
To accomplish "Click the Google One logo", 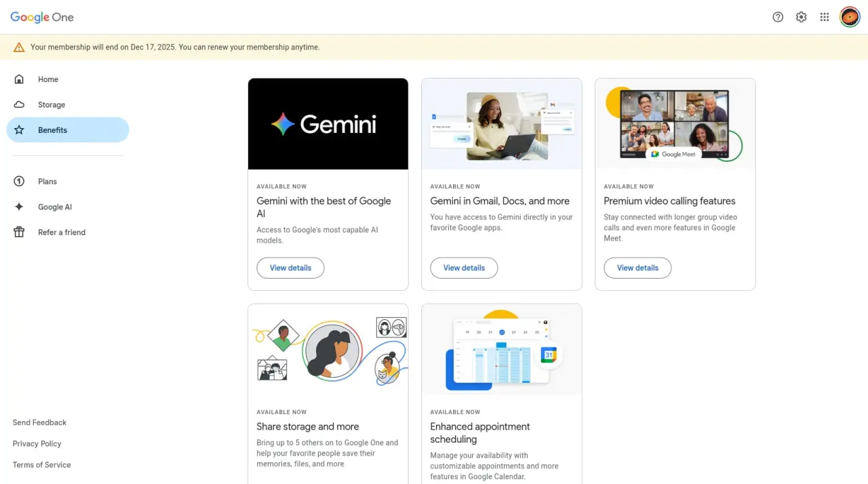I will coord(42,18).
